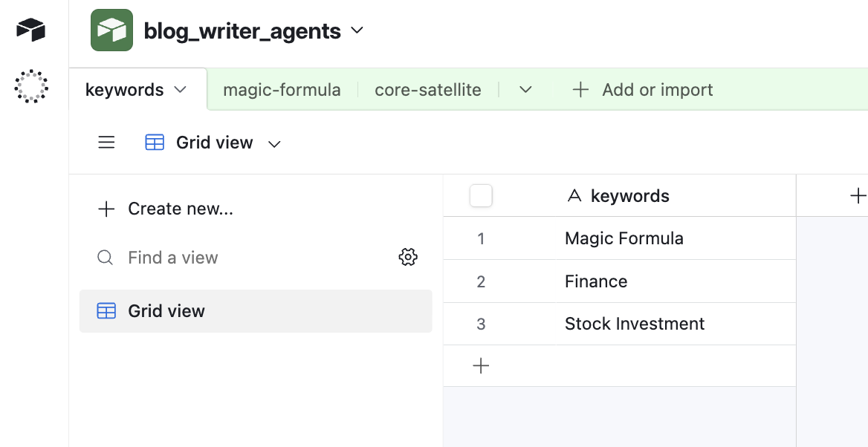Click the Airtable home logo icon
868x447 pixels.
(31, 30)
